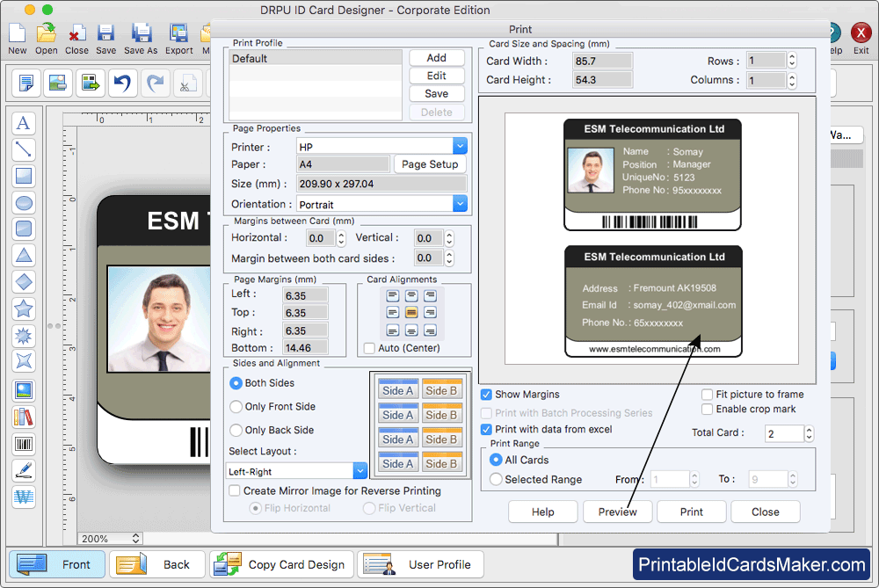The height and width of the screenshot is (588, 879).
Task: Adjust the Total Card stepper
Action: coord(809,433)
